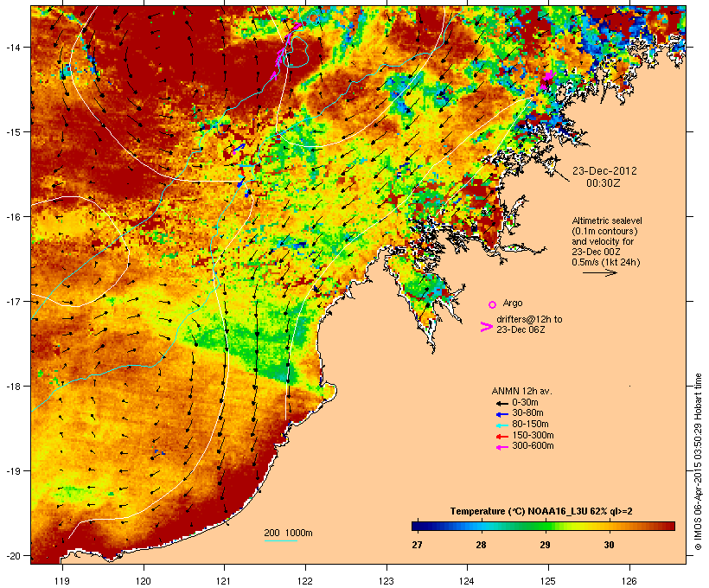Click the cyan 80-150m legend arrow
The height and width of the screenshot is (588, 709).
(x=501, y=425)
